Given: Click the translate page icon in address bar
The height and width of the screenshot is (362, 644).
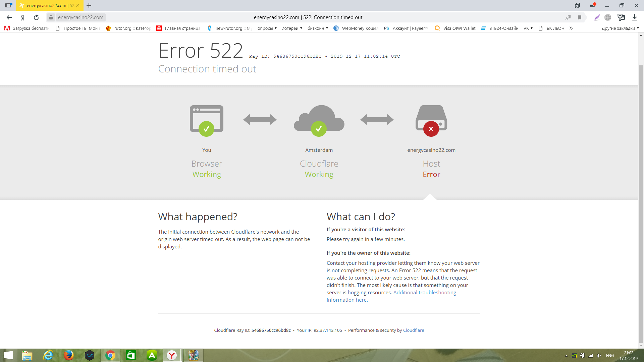Looking at the screenshot, I should pyautogui.click(x=568, y=17).
